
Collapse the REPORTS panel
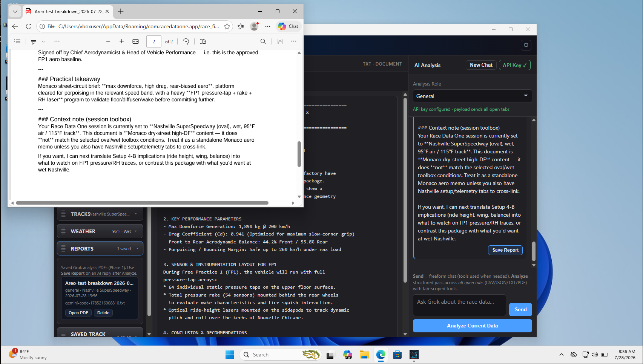[x=100, y=249]
